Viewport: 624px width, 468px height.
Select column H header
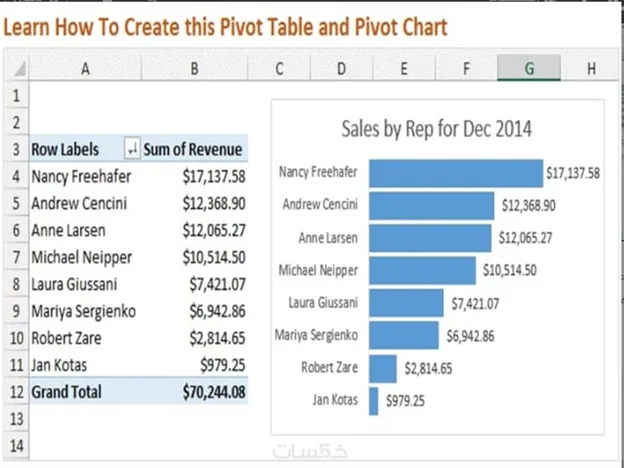pos(591,68)
